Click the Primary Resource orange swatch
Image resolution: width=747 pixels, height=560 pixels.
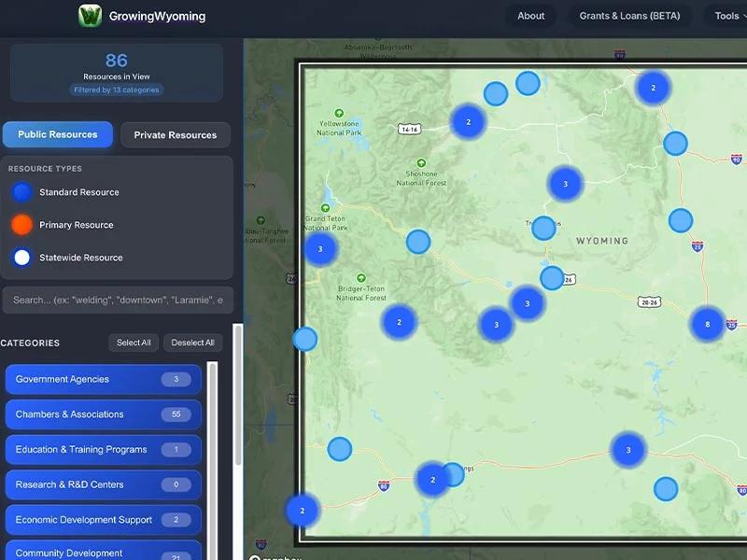coord(21,225)
